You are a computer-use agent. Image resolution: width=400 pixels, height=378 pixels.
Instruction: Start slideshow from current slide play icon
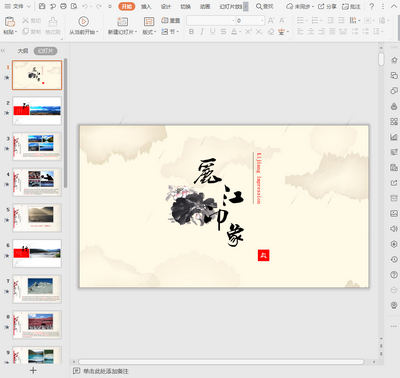[x=83, y=22]
